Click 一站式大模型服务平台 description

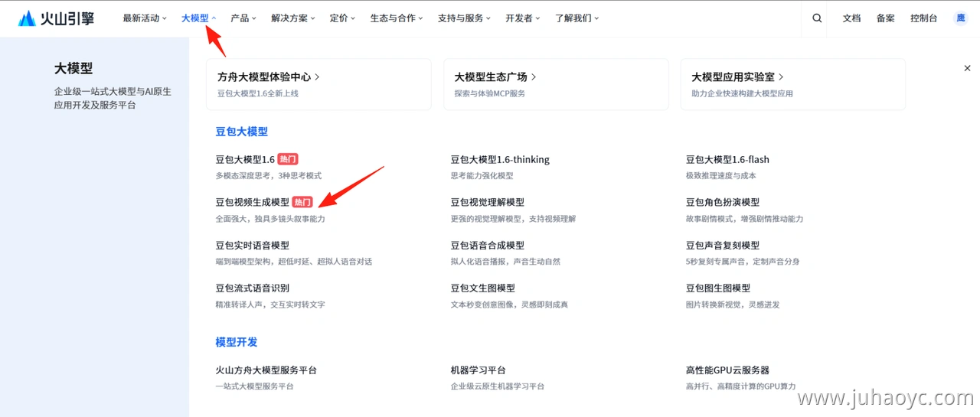[x=255, y=386]
